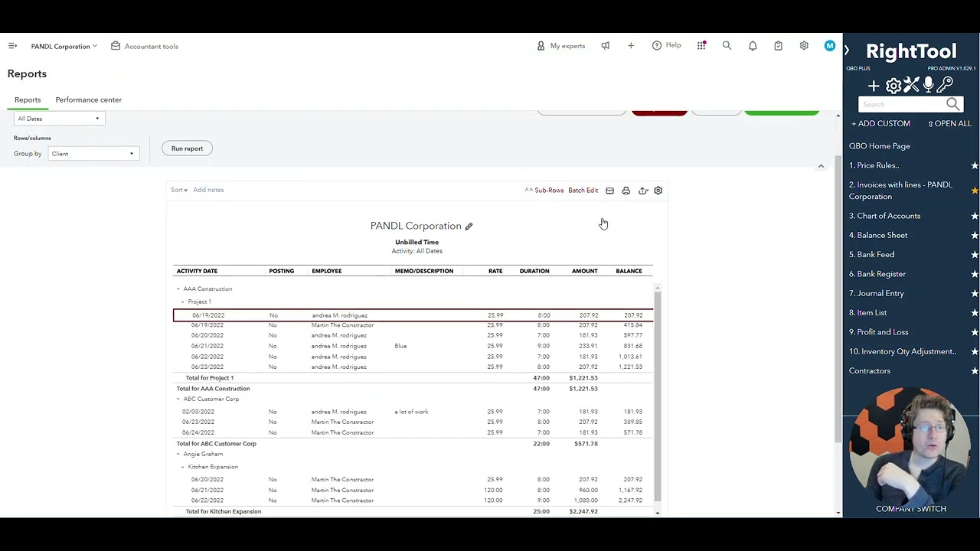Open 3. Chart of Accounts shortcut
980x551 pixels.
(884, 216)
